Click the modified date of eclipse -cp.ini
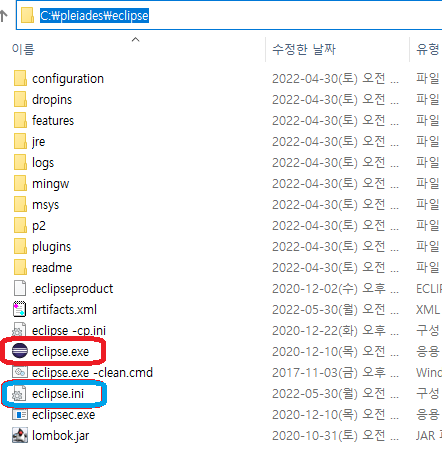This screenshot has height=451, width=442. (x=335, y=331)
